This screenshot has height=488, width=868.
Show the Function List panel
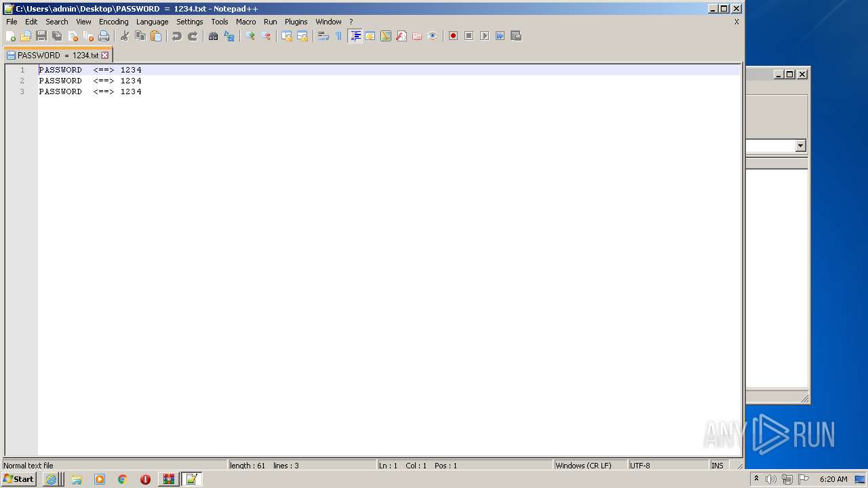(401, 36)
